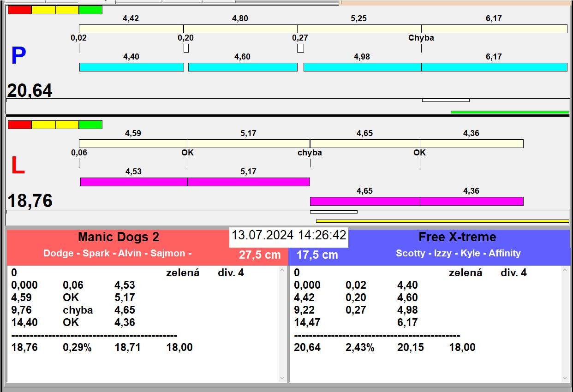Viewport: 573px width, 392px height.
Task: Click the green start light in lane L
Action: (x=90, y=125)
